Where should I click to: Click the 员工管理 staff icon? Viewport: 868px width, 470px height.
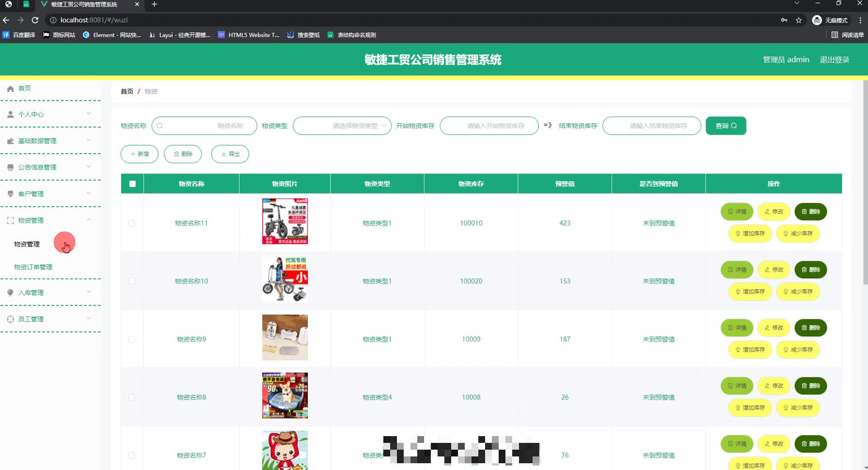(x=10, y=319)
